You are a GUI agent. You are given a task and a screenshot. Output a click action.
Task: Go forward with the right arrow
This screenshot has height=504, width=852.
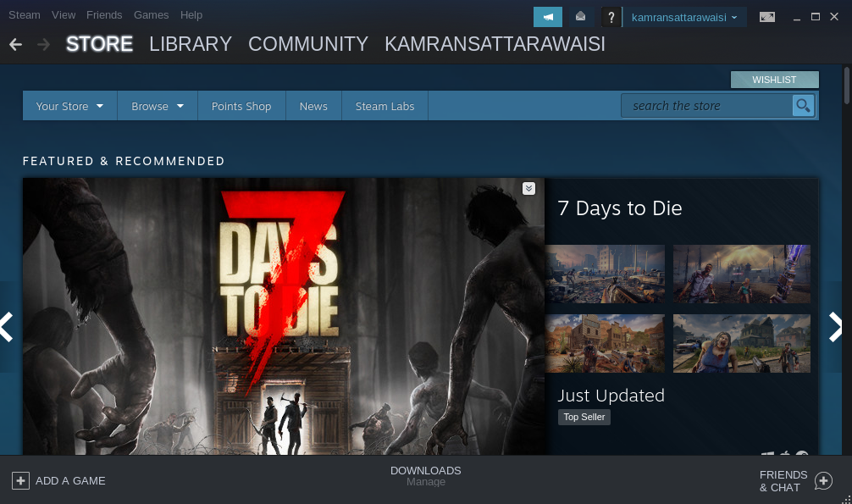tap(43, 45)
